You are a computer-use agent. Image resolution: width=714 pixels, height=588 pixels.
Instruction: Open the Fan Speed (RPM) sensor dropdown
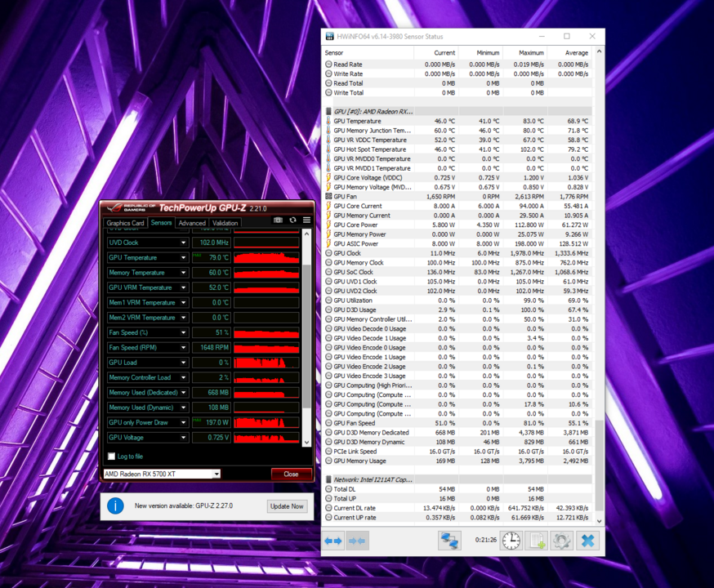pyautogui.click(x=183, y=348)
